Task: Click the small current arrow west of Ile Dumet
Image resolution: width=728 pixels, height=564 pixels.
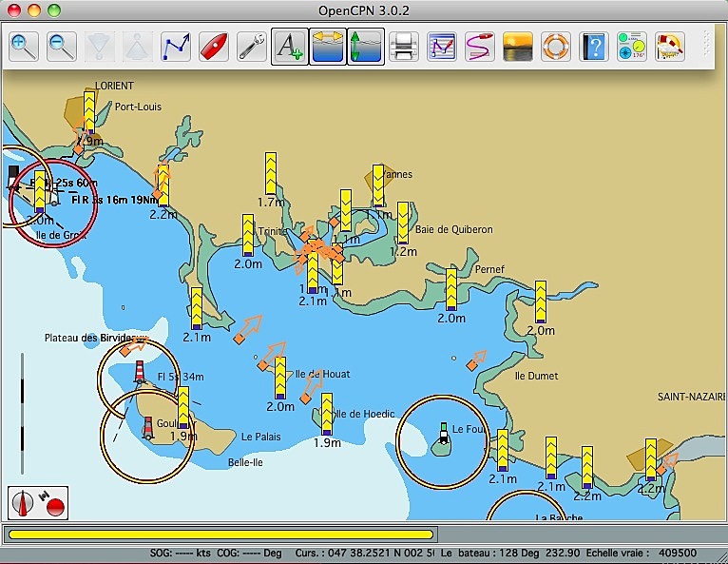Action: click(477, 360)
